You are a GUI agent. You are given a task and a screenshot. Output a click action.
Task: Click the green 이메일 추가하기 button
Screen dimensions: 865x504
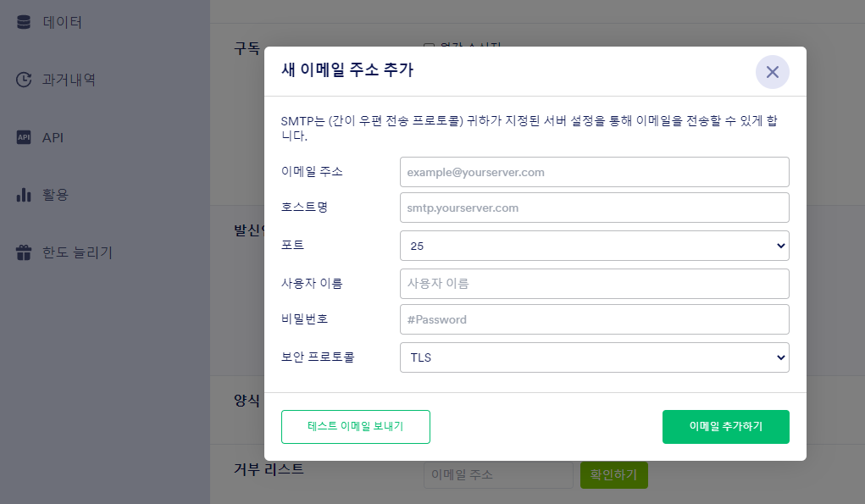click(725, 427)
